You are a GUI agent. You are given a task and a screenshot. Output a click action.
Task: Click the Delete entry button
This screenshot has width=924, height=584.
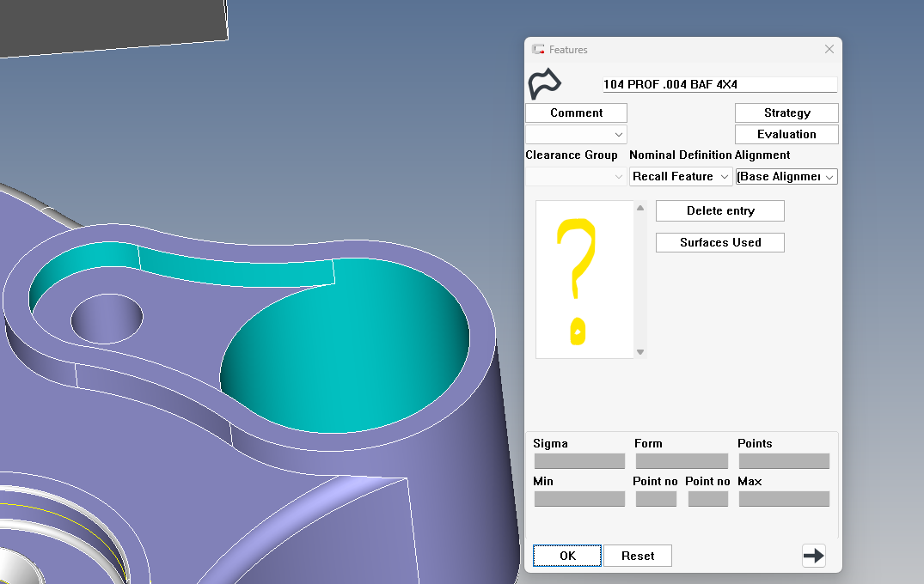click(x=719, y=211)
